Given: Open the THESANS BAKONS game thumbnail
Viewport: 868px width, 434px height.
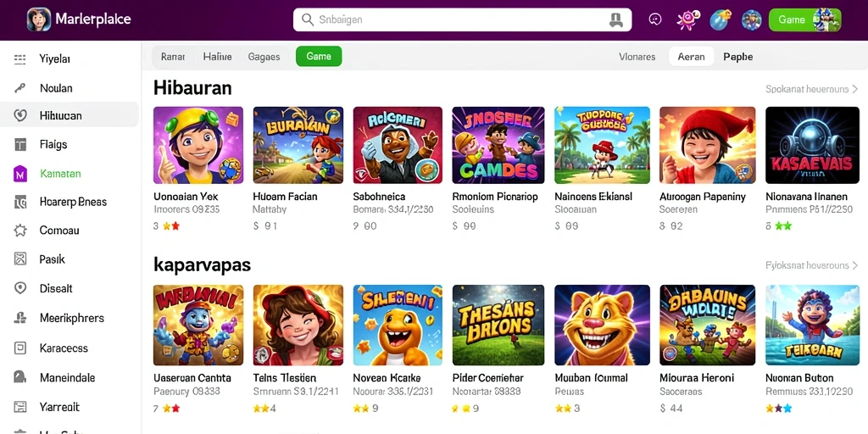Looking at the screenshot, I should pyautogui.click(x=498, y=325).
